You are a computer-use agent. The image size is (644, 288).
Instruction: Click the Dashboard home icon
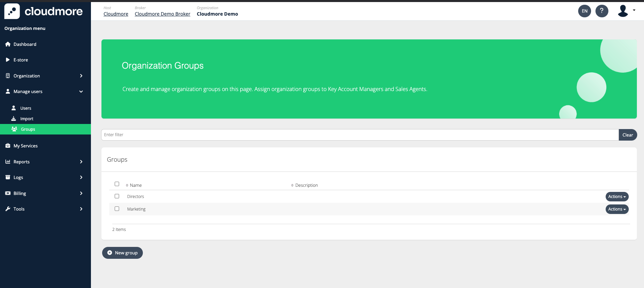(8, 44)
